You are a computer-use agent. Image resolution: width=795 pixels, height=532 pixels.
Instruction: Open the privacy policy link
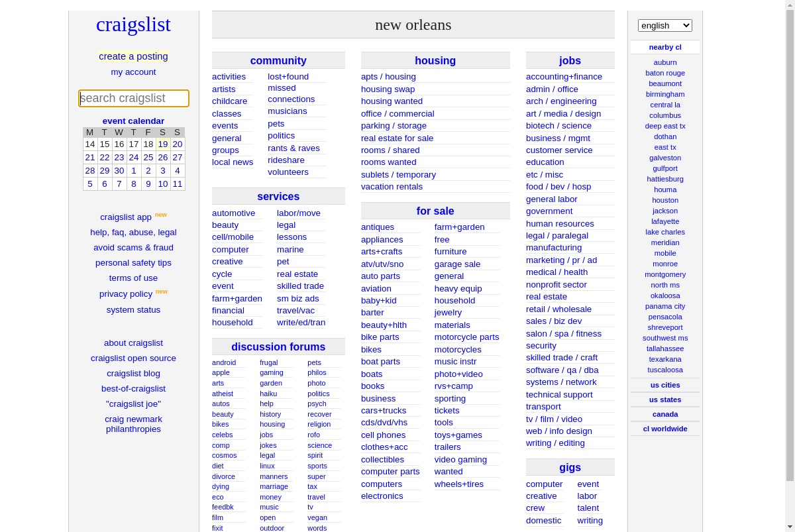[x=126, y=294]
